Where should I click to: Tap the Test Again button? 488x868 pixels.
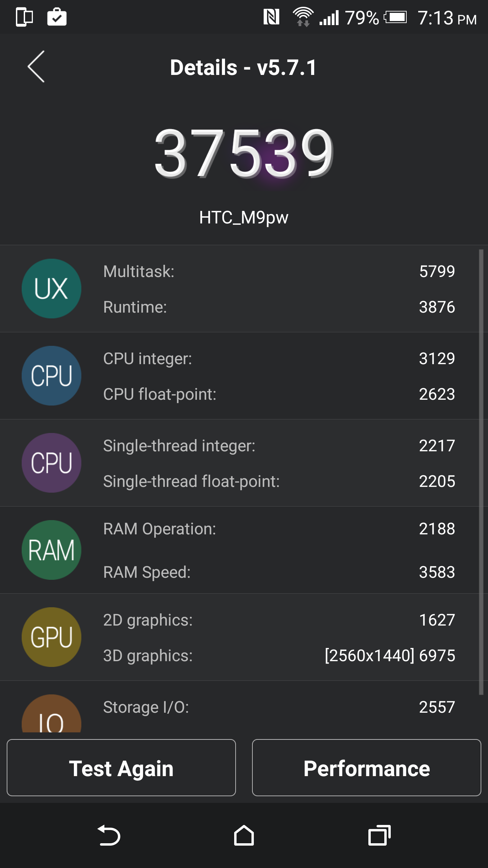click(x=121, y=768)
